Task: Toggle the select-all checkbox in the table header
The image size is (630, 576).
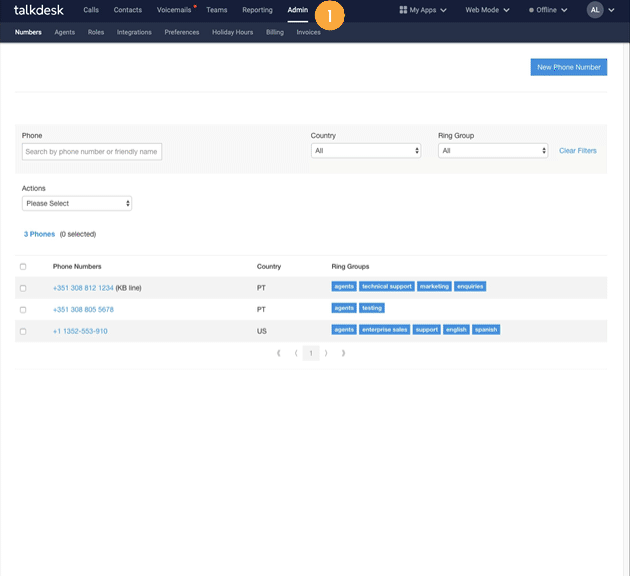Action: coord(23,267)
